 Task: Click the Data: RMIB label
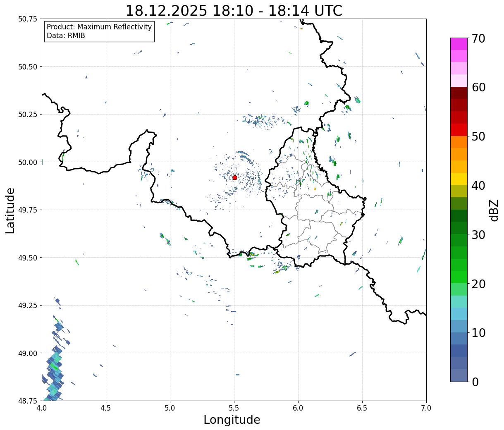pos(66,36)
